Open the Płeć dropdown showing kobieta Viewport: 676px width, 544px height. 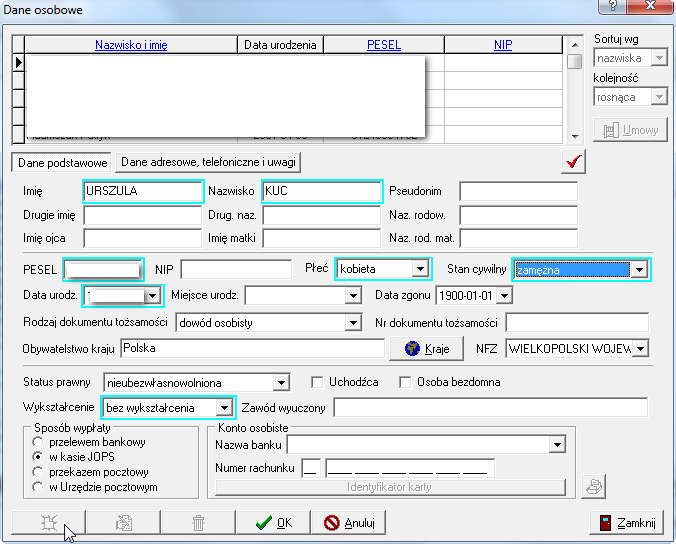tap(420, 269)
